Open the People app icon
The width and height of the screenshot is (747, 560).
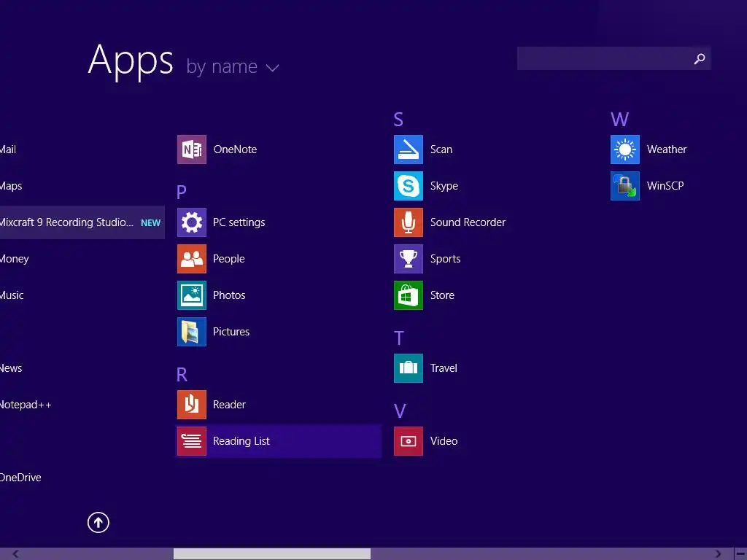pyautogui.click(x=192, y=259)
